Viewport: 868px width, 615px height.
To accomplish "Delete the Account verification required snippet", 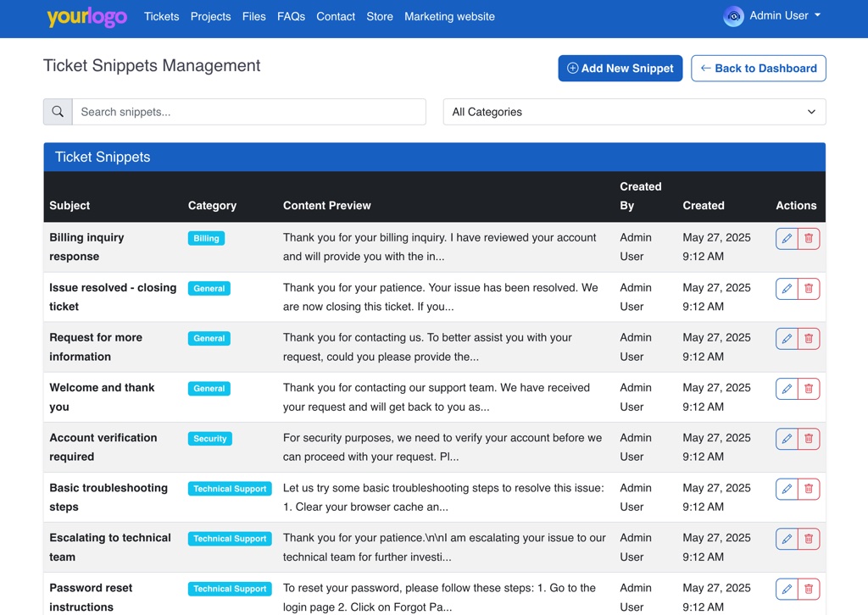I will click(809, 439).
